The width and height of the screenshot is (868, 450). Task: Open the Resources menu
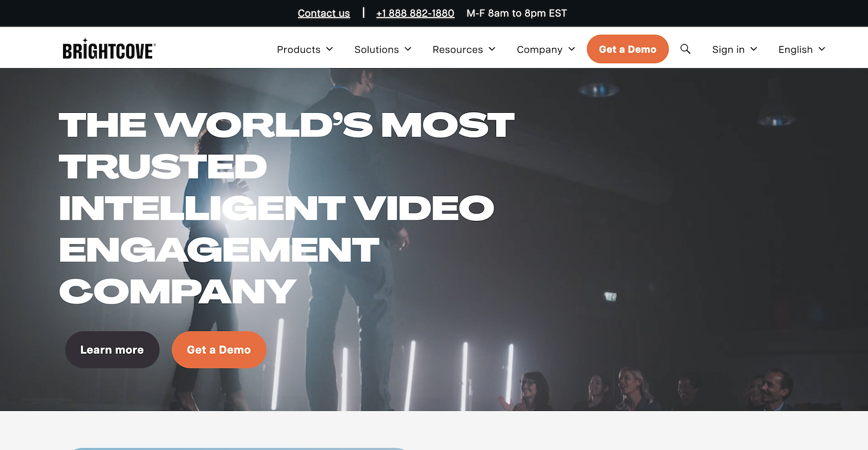[464, 50]
